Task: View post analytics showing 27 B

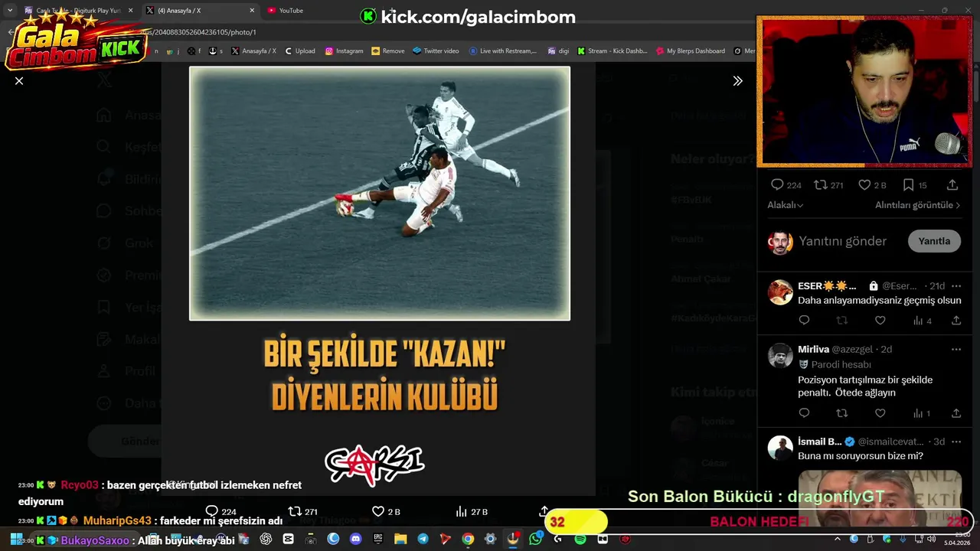Action: point(472,511)
